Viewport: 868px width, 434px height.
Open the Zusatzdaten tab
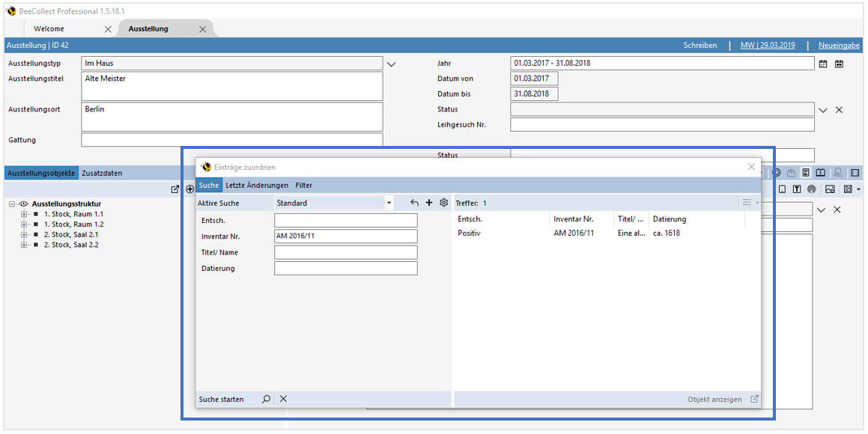tap(102, 173)
